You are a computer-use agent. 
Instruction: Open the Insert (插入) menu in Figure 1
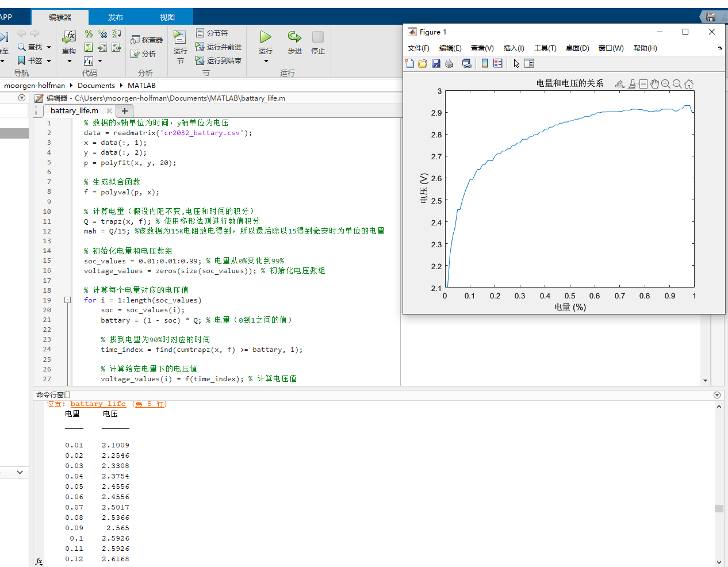pos(514,48)
